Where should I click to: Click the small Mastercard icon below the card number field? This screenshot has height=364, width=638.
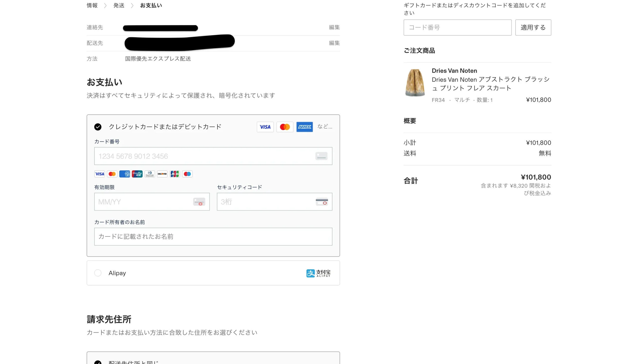(112, 174)
